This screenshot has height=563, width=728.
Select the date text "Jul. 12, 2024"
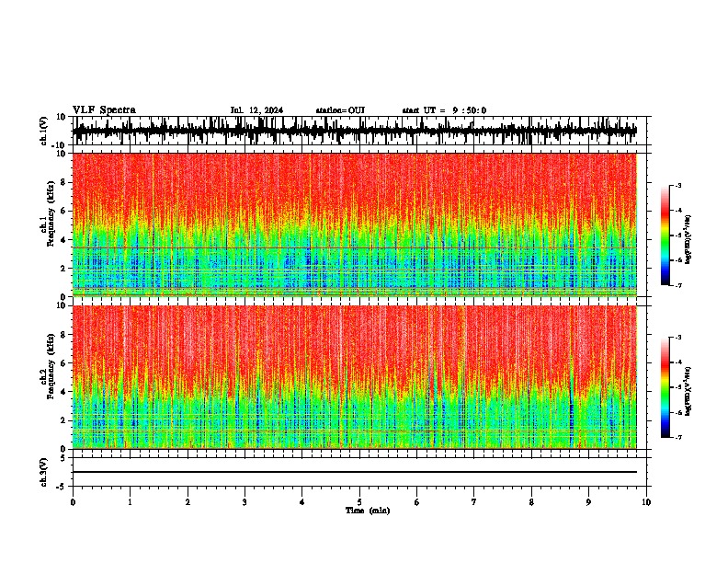tap(256, 110)
